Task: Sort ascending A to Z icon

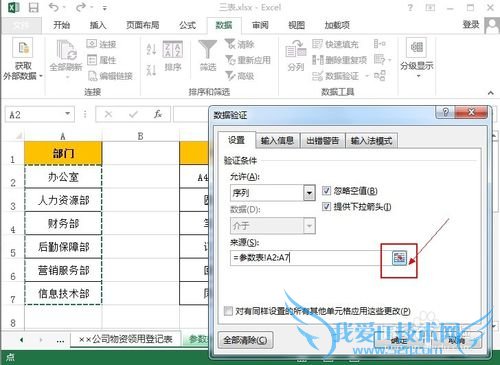Action: (x=151, y=49)
